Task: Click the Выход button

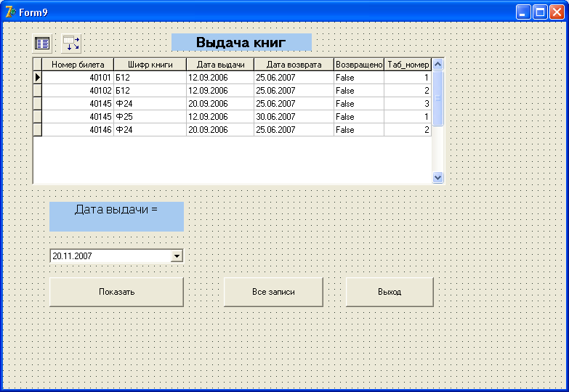Action: [390, 292]
